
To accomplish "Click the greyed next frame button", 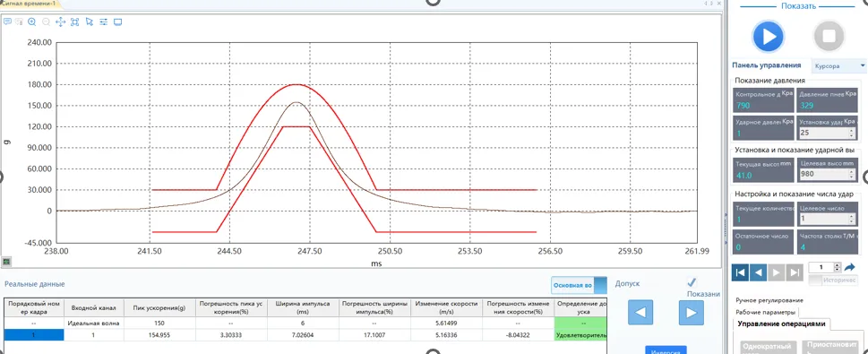I will pyautogui.click(x=777, y=272).
